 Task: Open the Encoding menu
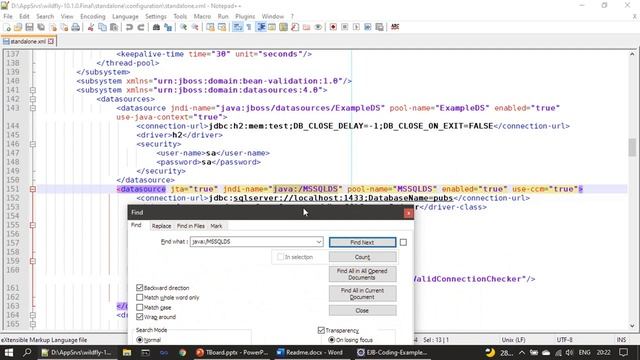(93, 16)
